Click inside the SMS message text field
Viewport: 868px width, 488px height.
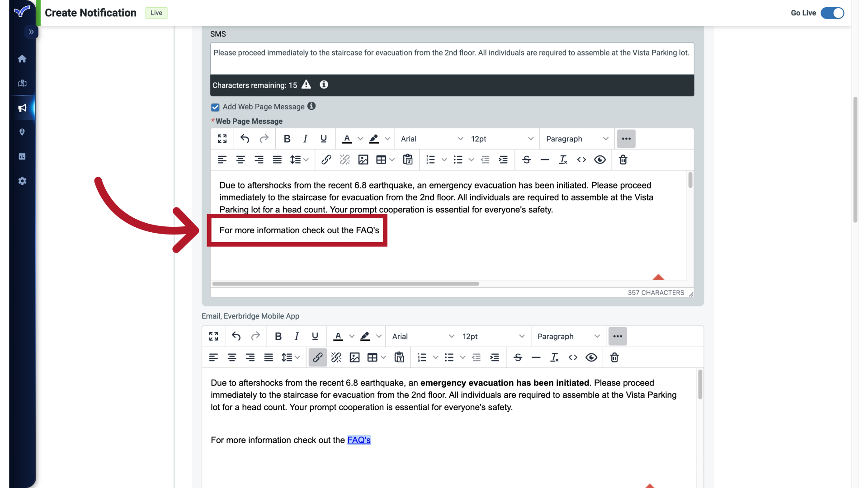click(x=452, y=59)
